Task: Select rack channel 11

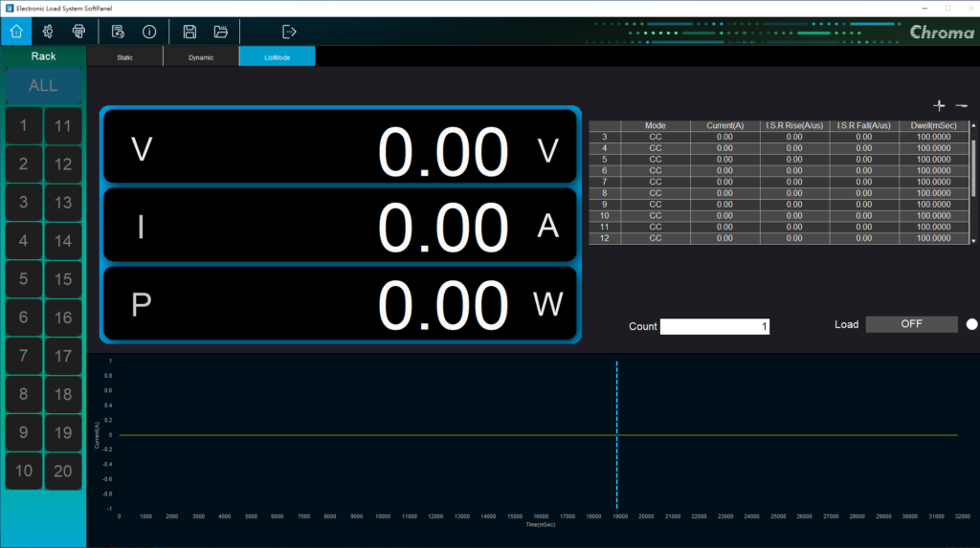Action: click(62, 125)
